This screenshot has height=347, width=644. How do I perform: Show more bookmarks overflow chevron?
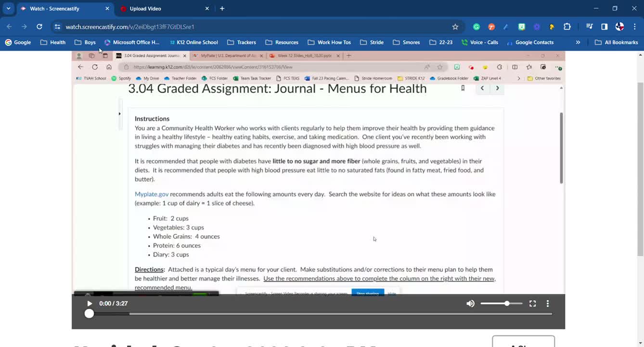578,42
